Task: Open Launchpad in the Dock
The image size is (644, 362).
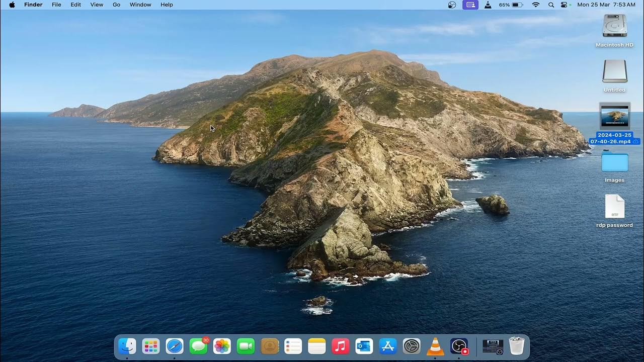Action: (x=151, y=346)
